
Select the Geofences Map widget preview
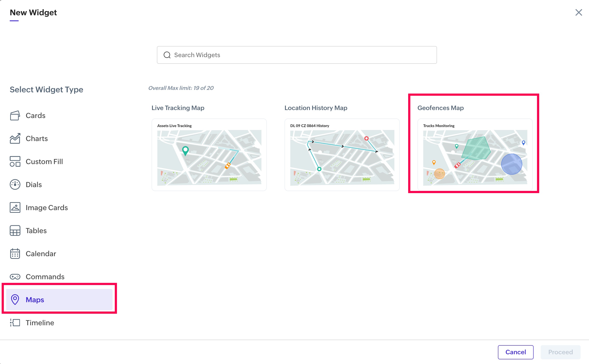point(475,155)
